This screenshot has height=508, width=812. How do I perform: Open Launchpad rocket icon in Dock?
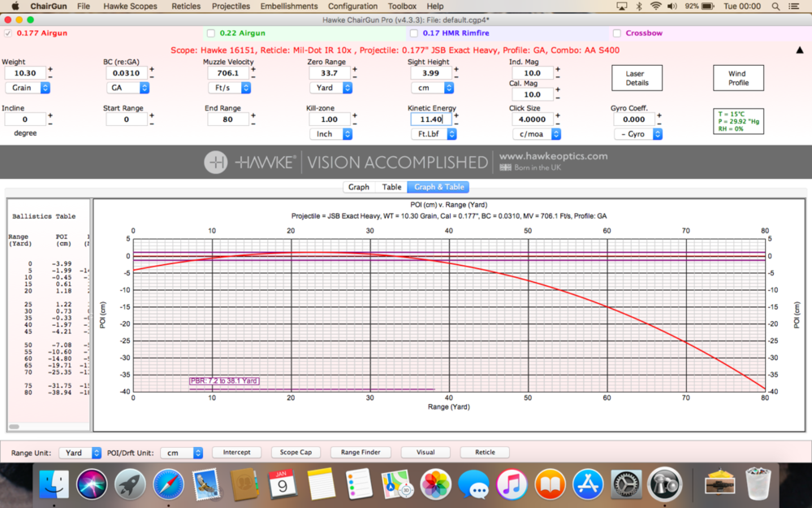[x=130, y=484]
